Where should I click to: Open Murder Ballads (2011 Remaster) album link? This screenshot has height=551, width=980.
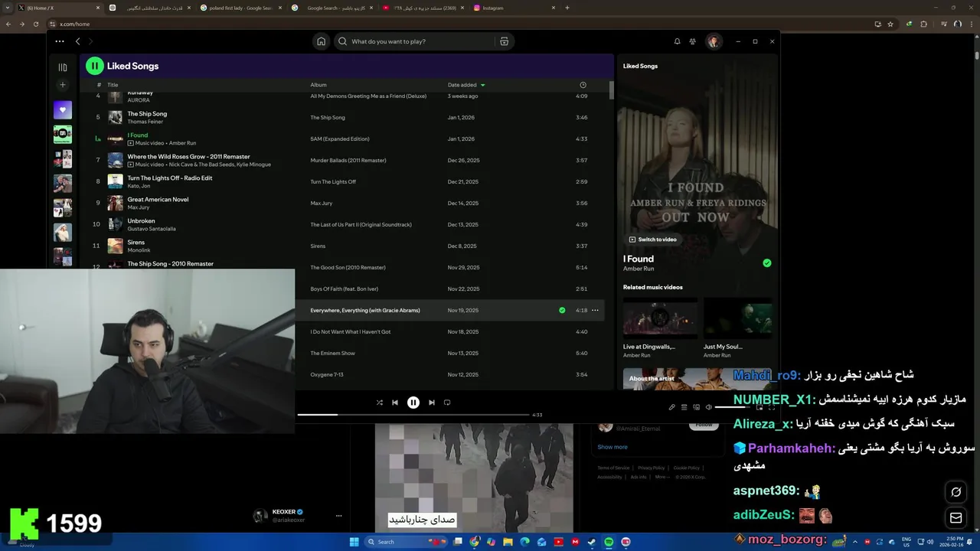(x=348, y=160)
